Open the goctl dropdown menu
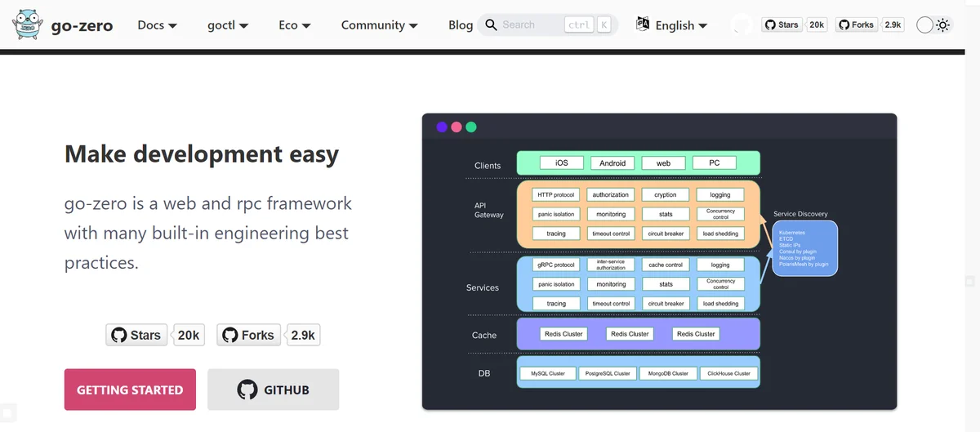The width and height of the screenshot is (980, 432). coord(228,25)
